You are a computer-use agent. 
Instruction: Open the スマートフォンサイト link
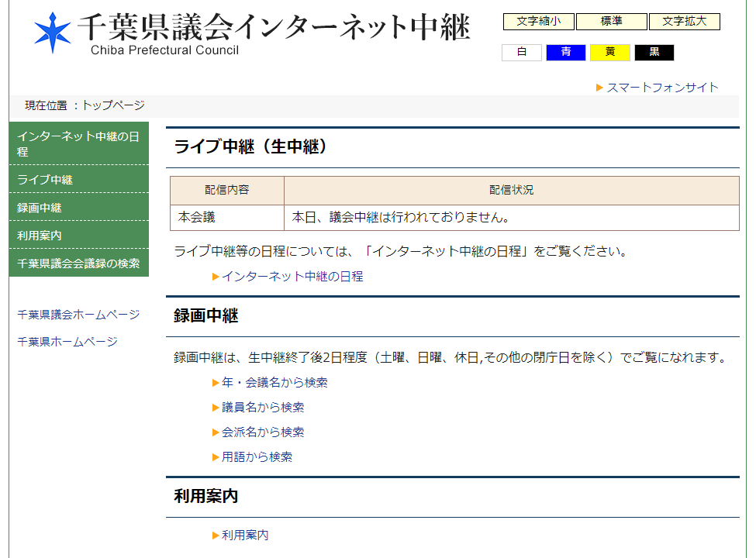point(662,88)
